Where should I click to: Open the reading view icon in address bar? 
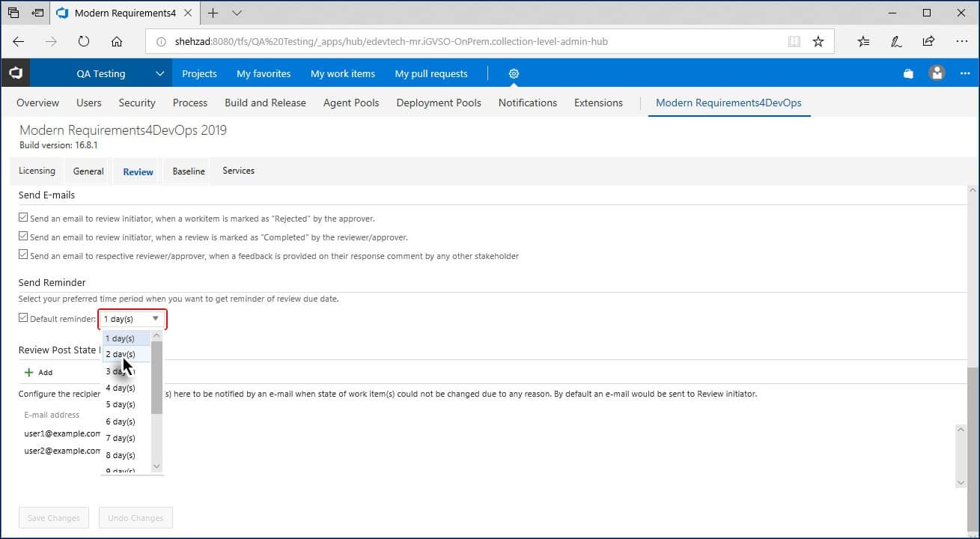tap(794, 42)
